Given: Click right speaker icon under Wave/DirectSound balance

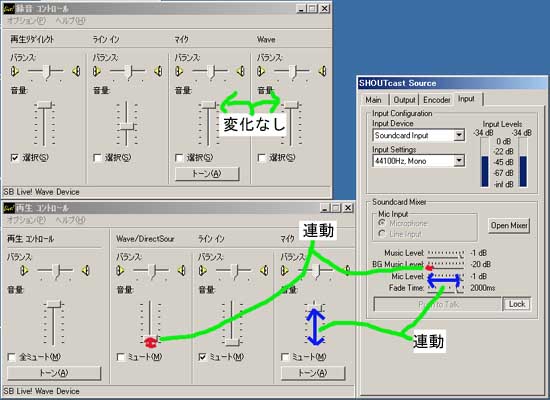Looking at the screenshot, I should [x=181, y=271].
